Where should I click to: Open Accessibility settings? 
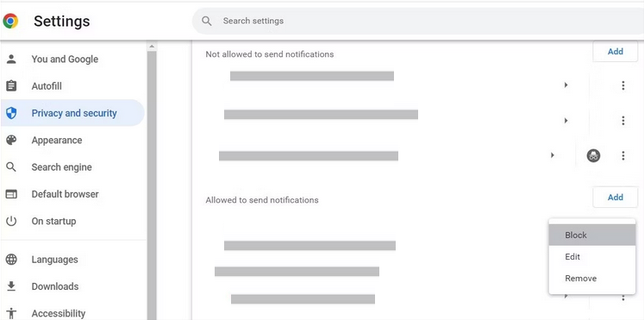tap(59, 313)
